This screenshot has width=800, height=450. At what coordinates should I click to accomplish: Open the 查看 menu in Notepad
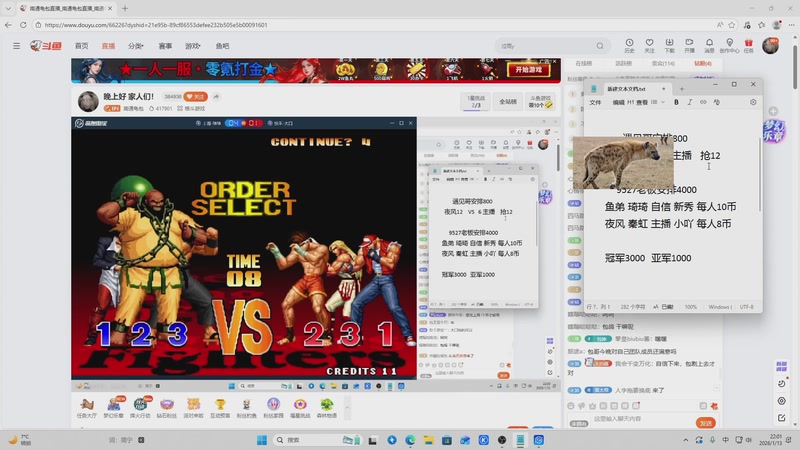click(x=642, y=102)
